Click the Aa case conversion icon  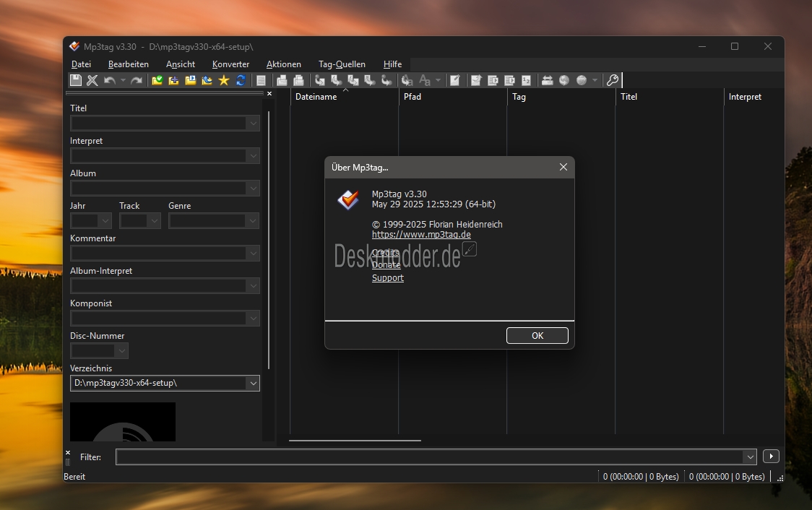(425, 80)
